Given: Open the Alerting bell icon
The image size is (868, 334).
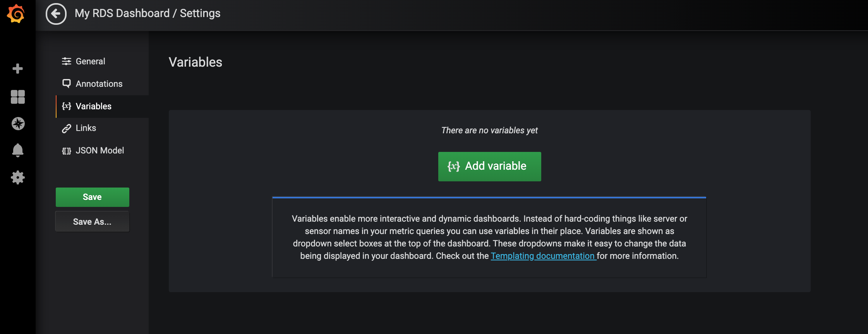Looking at the screenshot, I should [x=18, y=150].
